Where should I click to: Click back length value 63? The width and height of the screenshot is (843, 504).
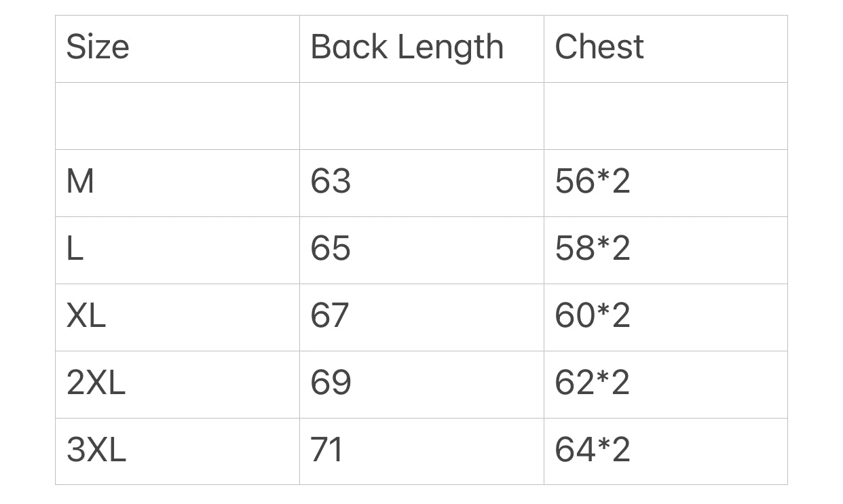click(331, 182)
